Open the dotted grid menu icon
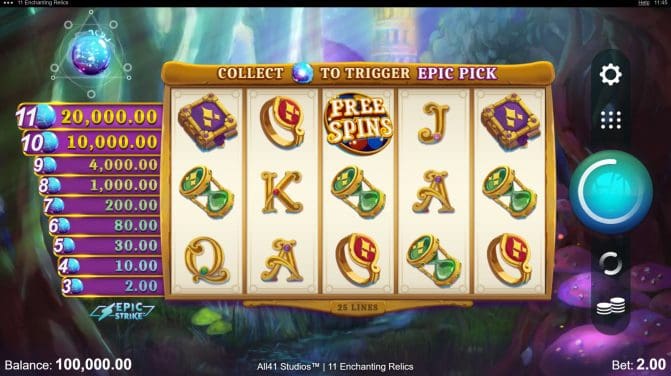The height and width of the screenshot is (376, 671). 611,120
